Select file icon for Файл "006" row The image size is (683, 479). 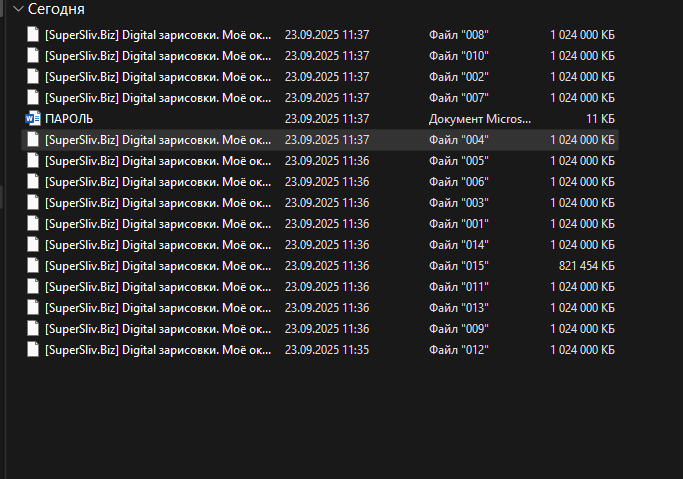(33, 182)
